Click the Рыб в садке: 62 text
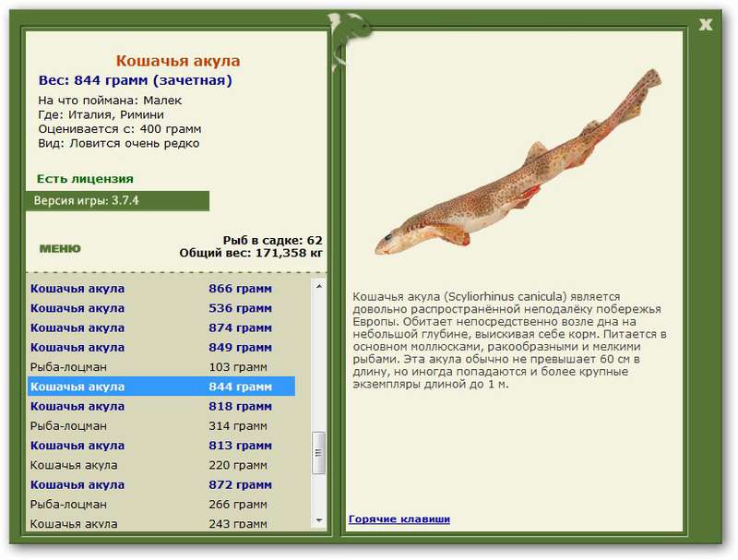Screen dimensions: 738x560 click(272, 241)
